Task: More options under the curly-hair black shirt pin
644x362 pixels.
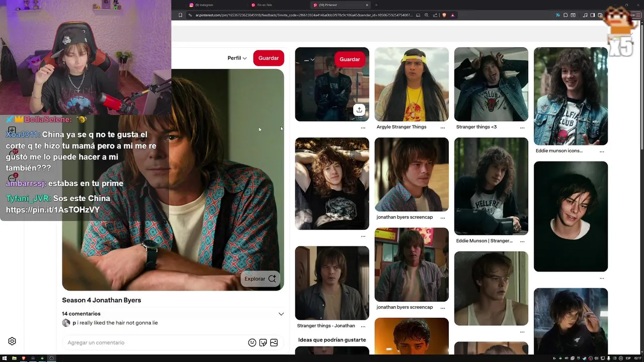Action: click(363, 236)
